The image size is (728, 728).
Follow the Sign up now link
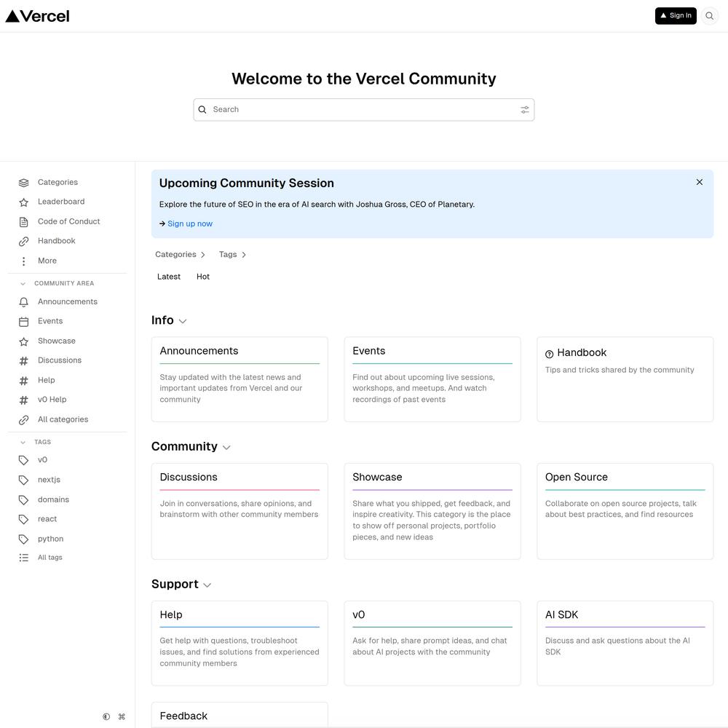pyautogui.click(x=190, y=223)
